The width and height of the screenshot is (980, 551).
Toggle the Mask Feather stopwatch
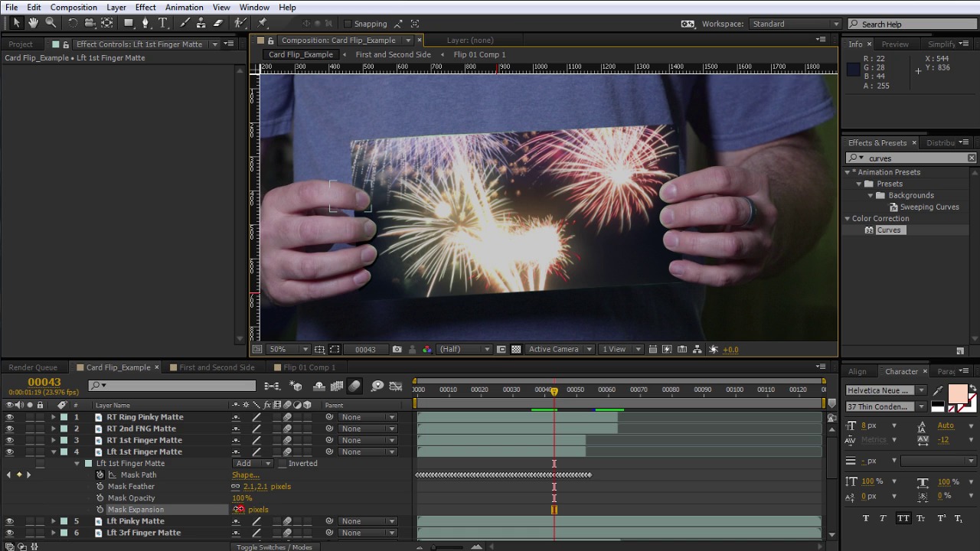tap(100, 487)
